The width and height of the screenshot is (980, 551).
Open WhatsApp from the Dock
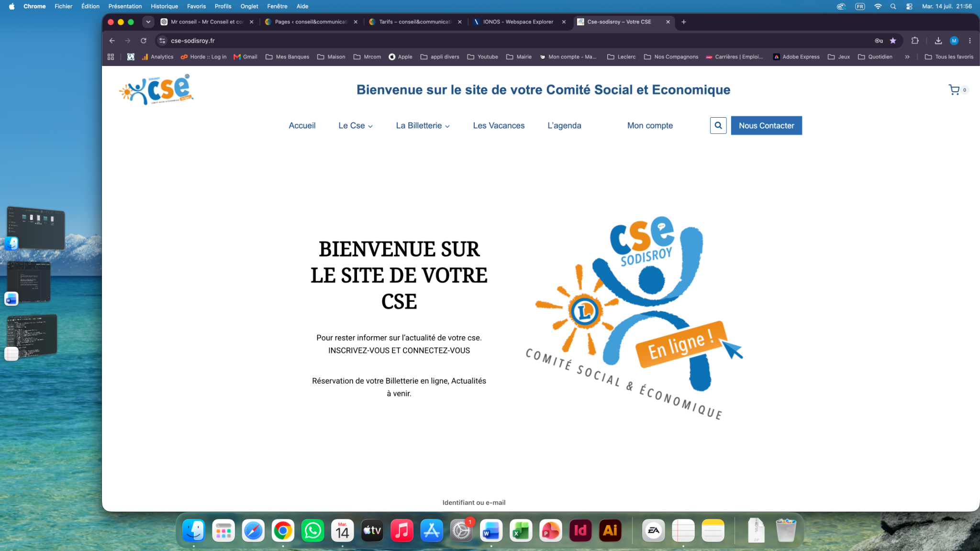coord(312,530)
